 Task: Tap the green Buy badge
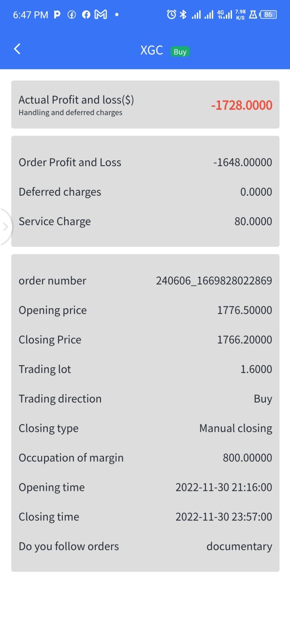click(x=180, y=52)
